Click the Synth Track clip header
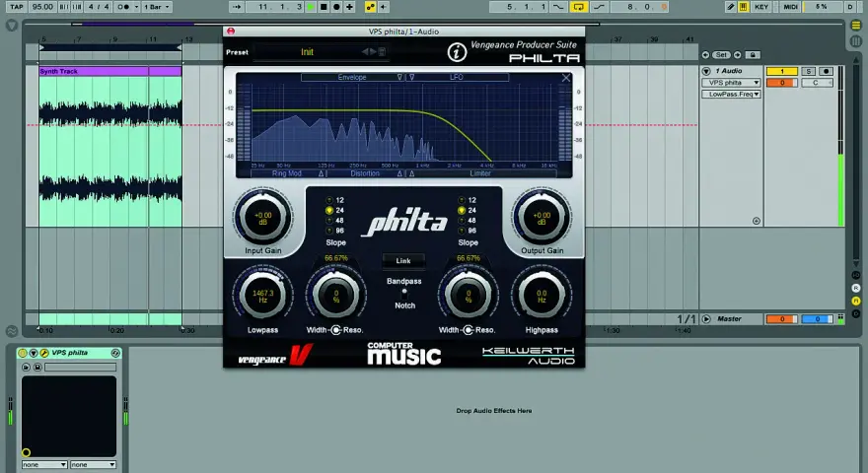Viewport: 868px width, 473px height. point(110,71)
